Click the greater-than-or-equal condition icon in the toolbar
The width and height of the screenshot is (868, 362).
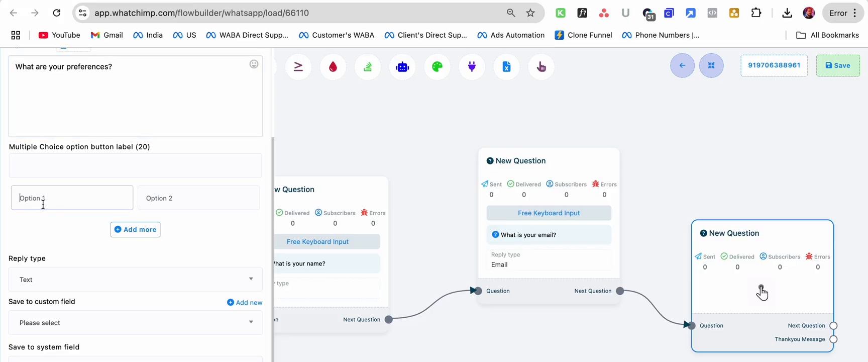click(x=298, y=66)
